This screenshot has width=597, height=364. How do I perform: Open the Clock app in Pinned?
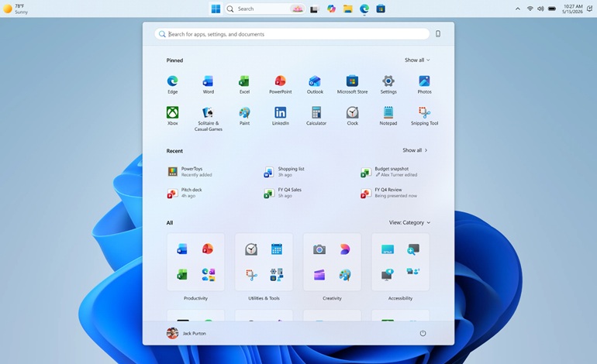352,116
